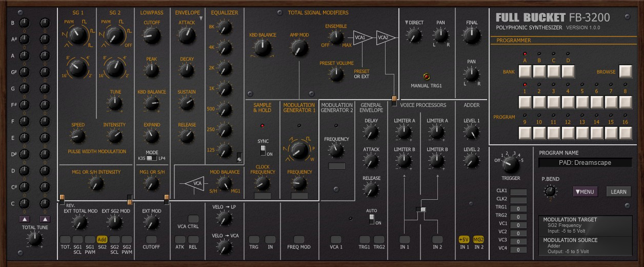Open the DIRECT output dropdown arrow
Viewport: 644px width, 267px height.
point(407,23)
